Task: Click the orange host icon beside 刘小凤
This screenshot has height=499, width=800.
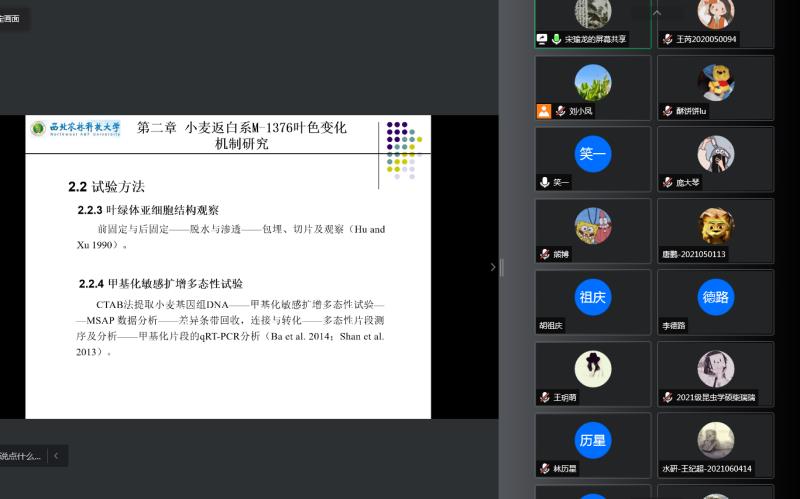Action: [x=543, y=111]
